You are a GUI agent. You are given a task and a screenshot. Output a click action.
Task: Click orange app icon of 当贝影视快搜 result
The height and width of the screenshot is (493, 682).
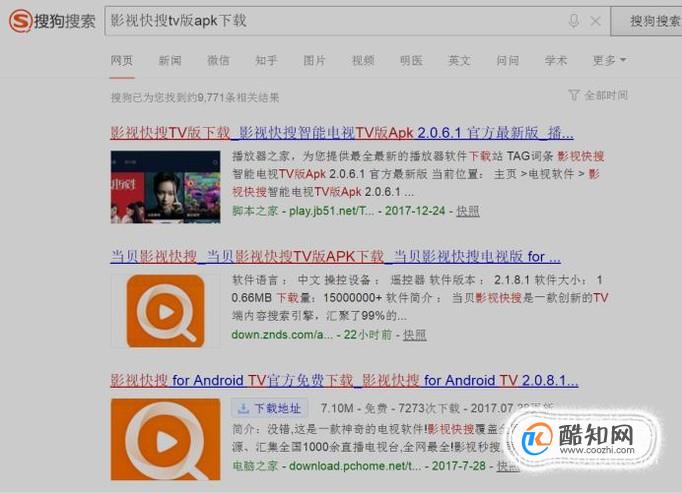click(x=165, y=311)
